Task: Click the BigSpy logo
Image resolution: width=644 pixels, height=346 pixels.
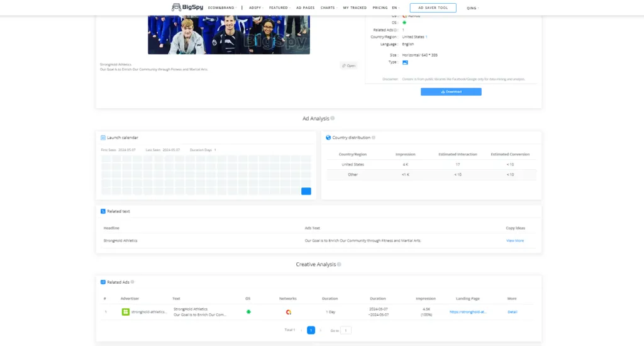Action: pyautogui.click(x=187, y=8)
